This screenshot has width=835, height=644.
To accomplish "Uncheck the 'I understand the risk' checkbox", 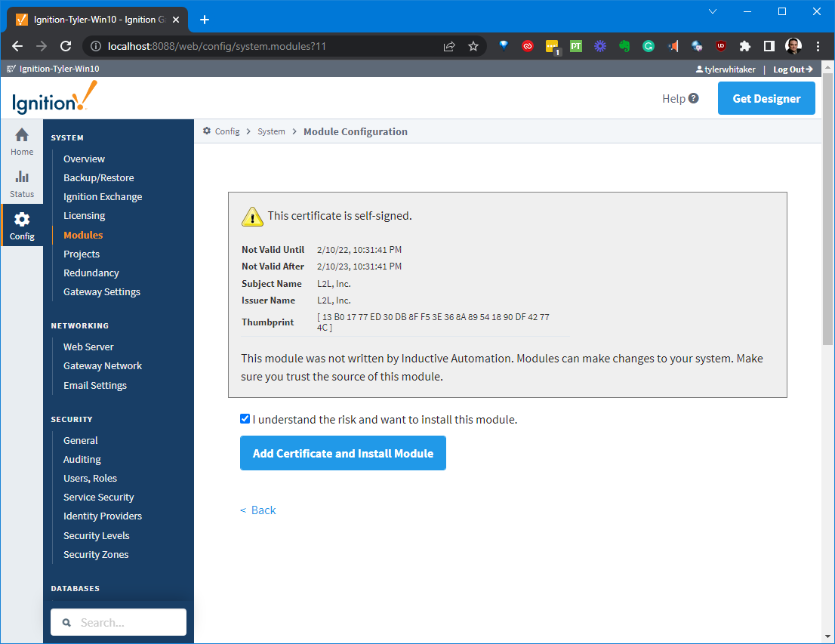I will coord(245,419).
